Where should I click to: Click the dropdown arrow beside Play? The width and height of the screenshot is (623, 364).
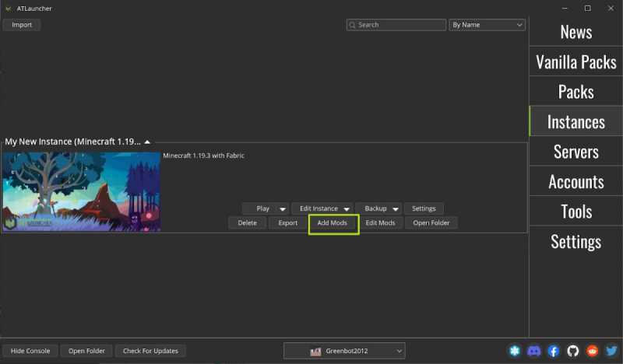tap(282, 208)
